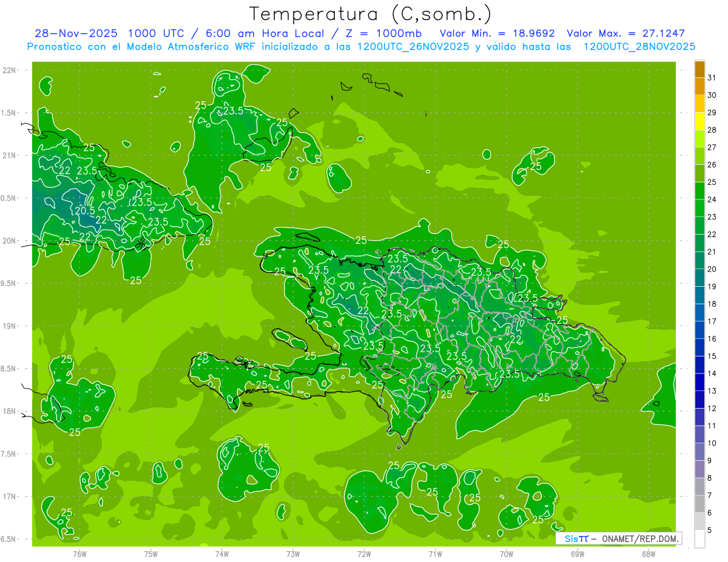This screenshot has height=562, width=728.
Task: Click 'Valor Max. = 27.1247' text
Action: pyautogui.click(x=625, y=33)
